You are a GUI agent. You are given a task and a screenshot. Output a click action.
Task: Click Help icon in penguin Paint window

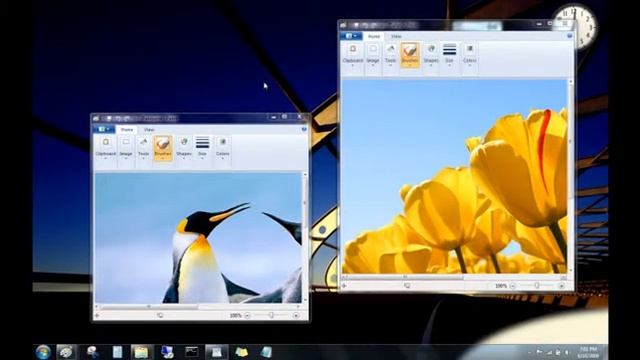[x=304, y=129]
